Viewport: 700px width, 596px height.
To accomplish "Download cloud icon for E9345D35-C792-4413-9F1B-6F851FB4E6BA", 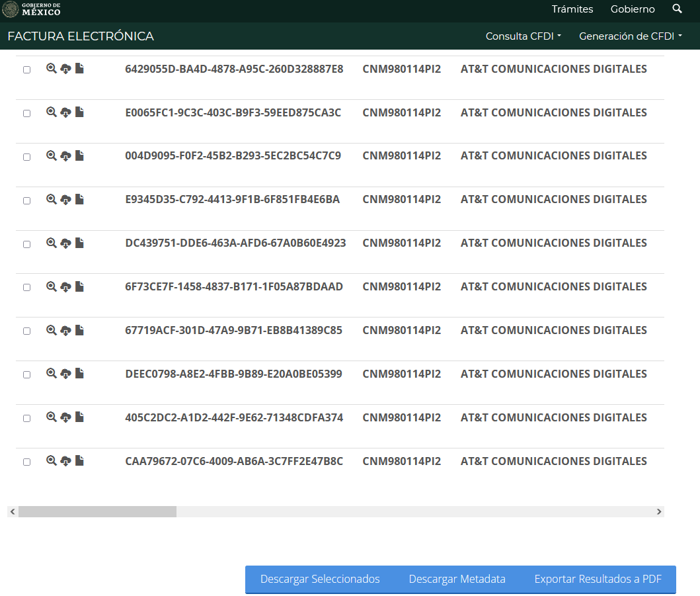I will pyautogui.click(x=65, y=199).
